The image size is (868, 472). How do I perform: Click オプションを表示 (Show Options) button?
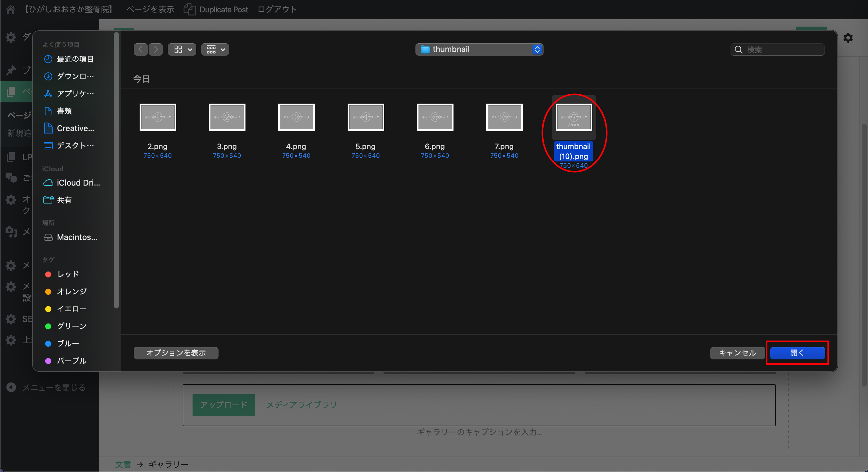coord(176,353)
